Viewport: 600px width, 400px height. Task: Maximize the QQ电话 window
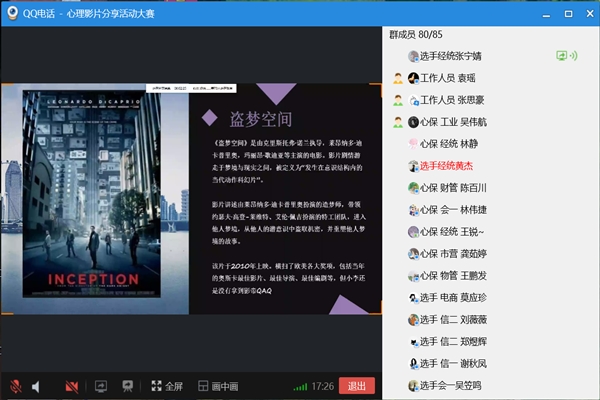coord(569,14)
